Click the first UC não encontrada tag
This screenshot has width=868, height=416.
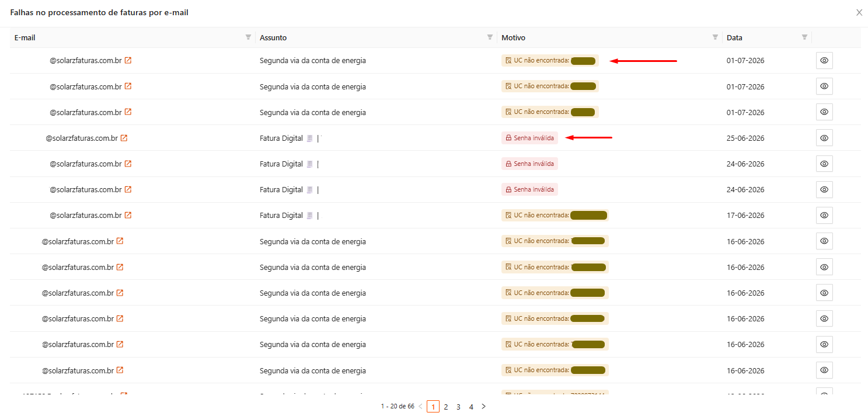tap(550, 60)
